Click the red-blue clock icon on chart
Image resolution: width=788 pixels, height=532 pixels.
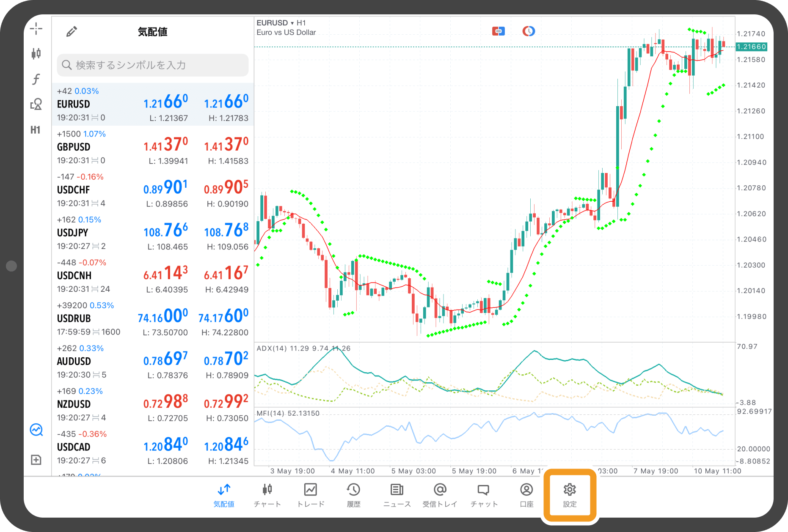coord(528,31)
